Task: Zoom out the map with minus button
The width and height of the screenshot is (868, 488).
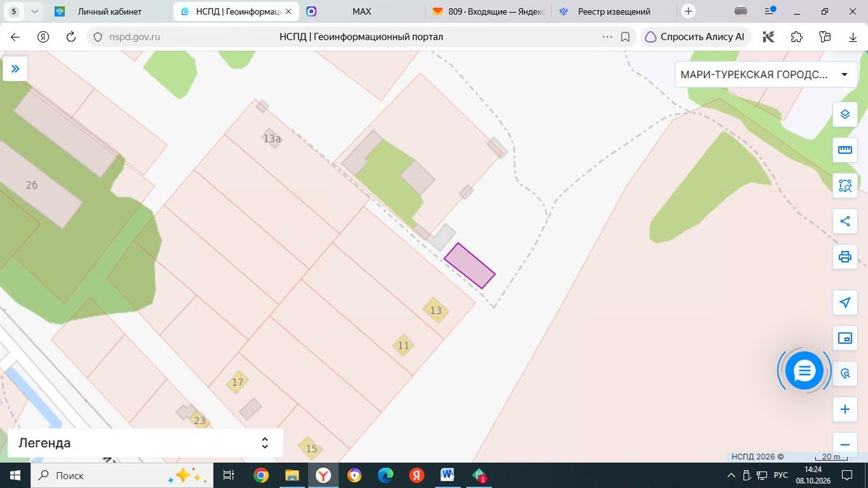Action: pyautogui.click(x=844, y=444)
